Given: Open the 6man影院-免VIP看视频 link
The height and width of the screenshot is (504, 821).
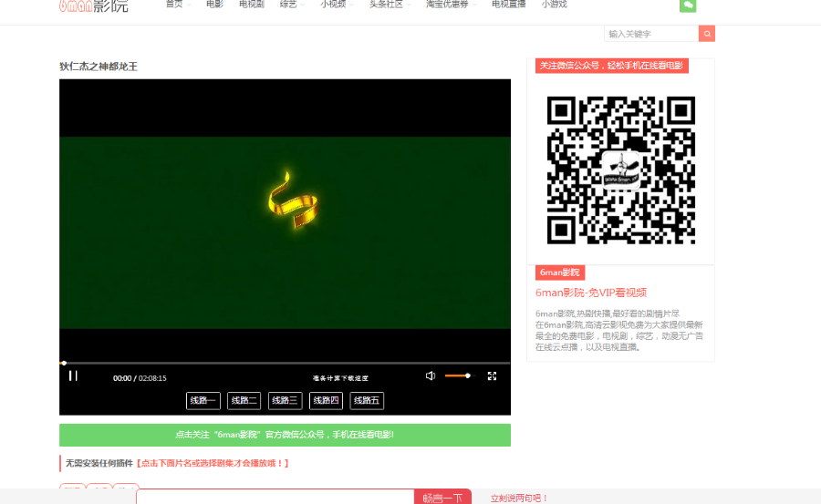Looking at the screenshot, I should click(591, 293).
